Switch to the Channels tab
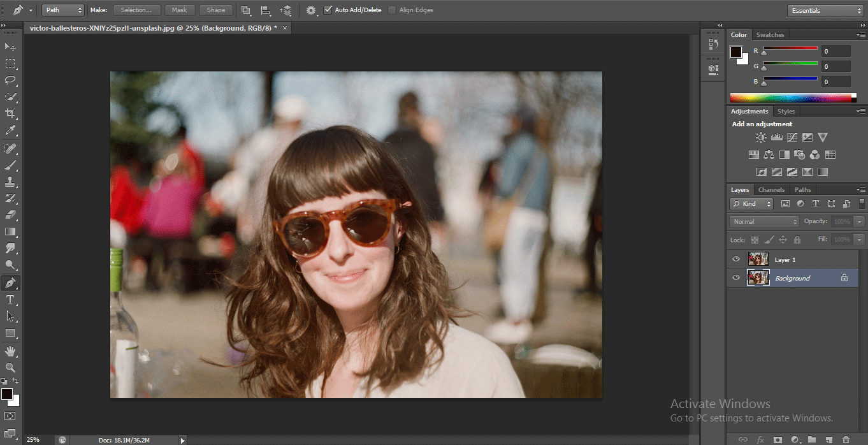The width and height of the screenshot is (868, 445). coord(771,190)
